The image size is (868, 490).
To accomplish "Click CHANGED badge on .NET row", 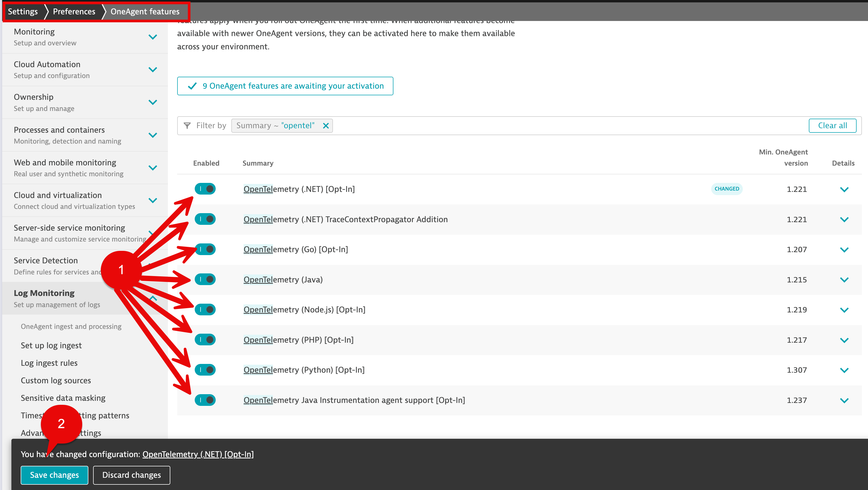I will pyautogui.click(x=727, y=189).
